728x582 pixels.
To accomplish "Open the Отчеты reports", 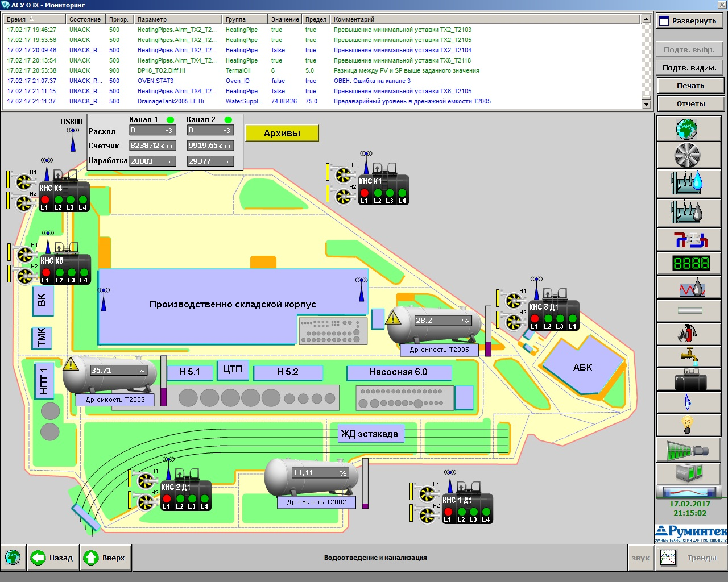I will [690, 104].
